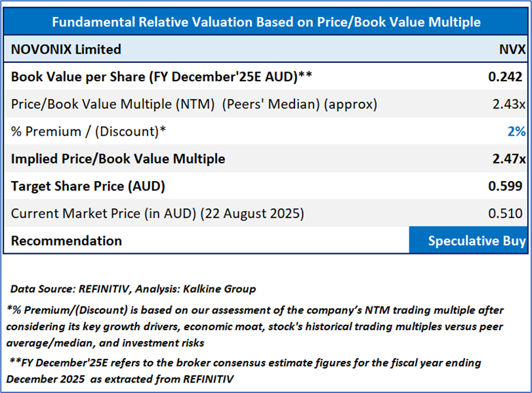Image resolution: width=532 pixels, height=393 pixels.
Task: Select the Recommendation row label
Action: tap(66, 241)
